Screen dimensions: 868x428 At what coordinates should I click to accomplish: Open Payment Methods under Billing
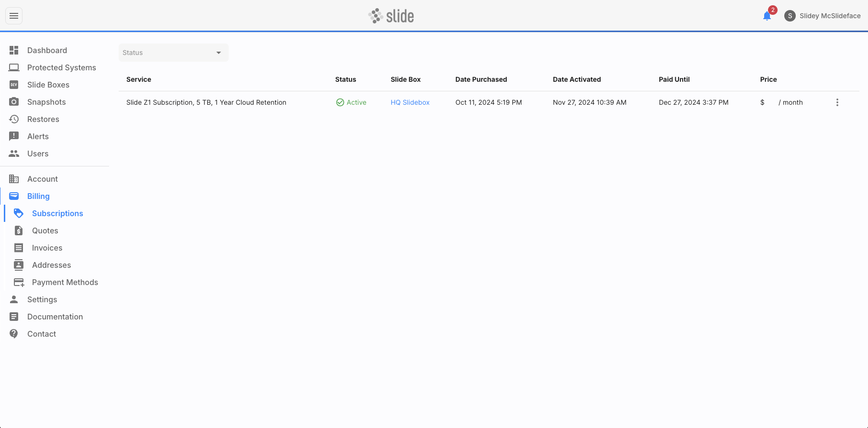pos(65,282)
